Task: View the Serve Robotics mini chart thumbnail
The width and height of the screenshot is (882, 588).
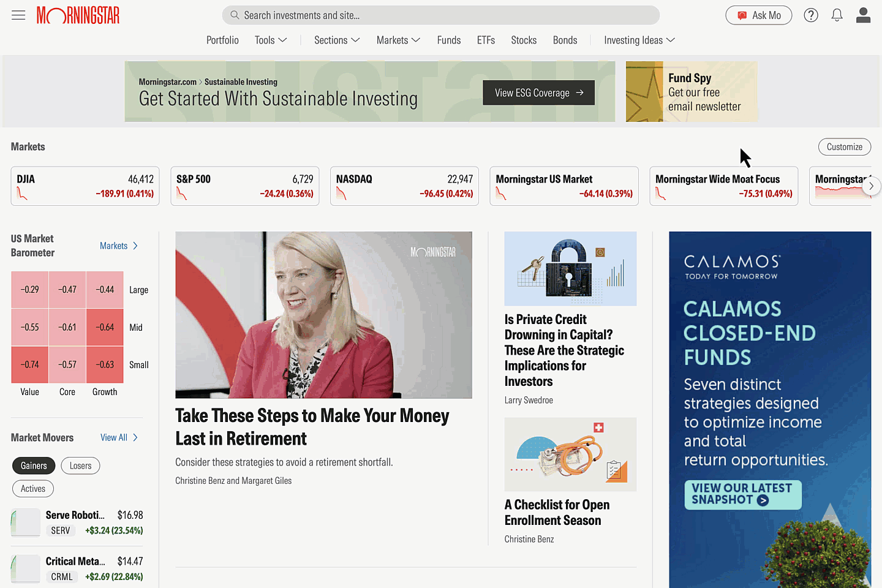Action: point(26,522)
